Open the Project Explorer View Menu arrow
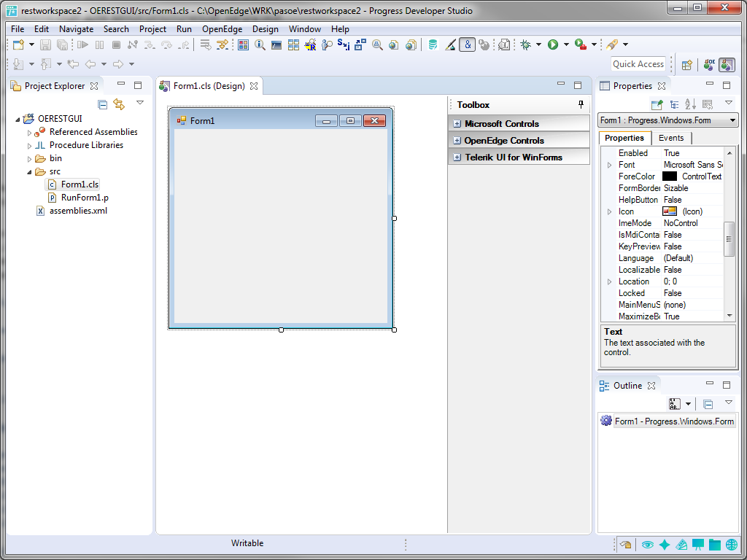Image resolution: width=747 pixels, height=560 pixels. click(140, 103)
